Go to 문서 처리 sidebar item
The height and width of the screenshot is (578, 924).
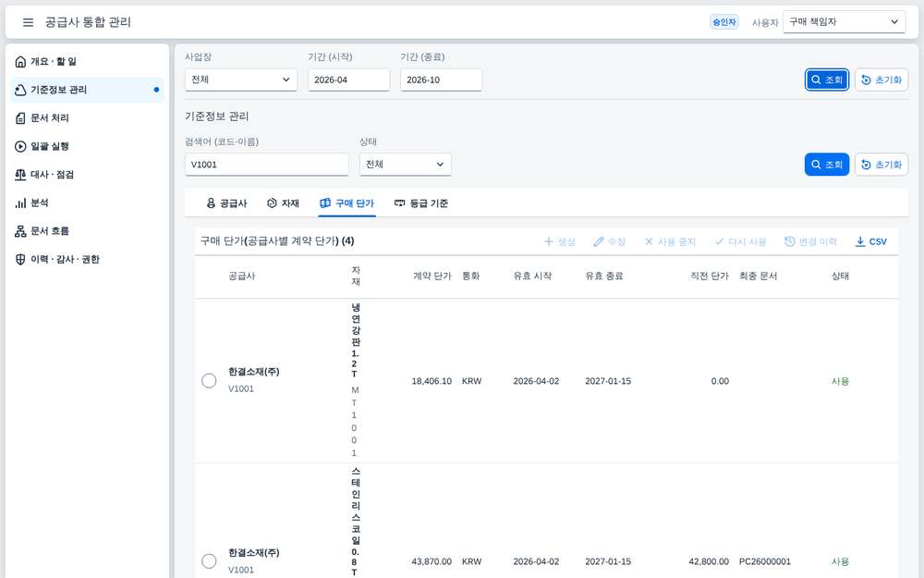[x=87, y=118]
